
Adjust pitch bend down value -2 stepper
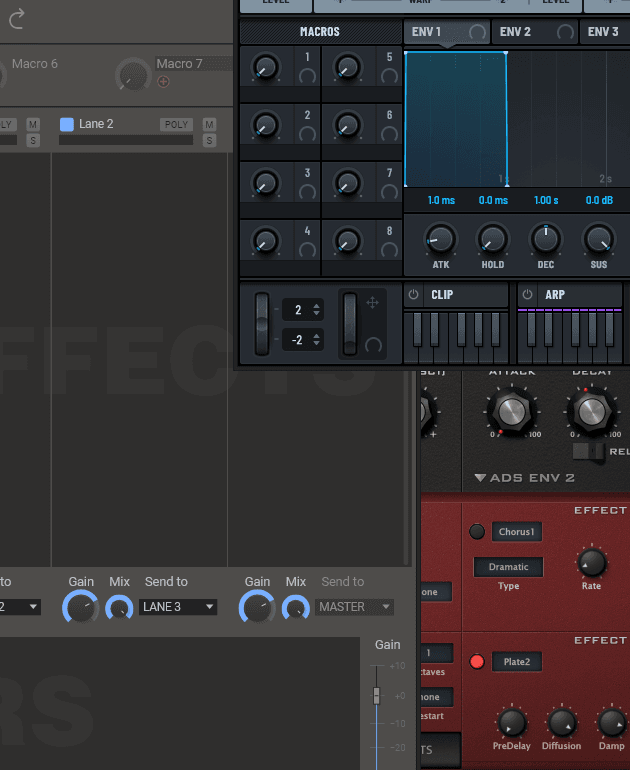pos(316,339)
